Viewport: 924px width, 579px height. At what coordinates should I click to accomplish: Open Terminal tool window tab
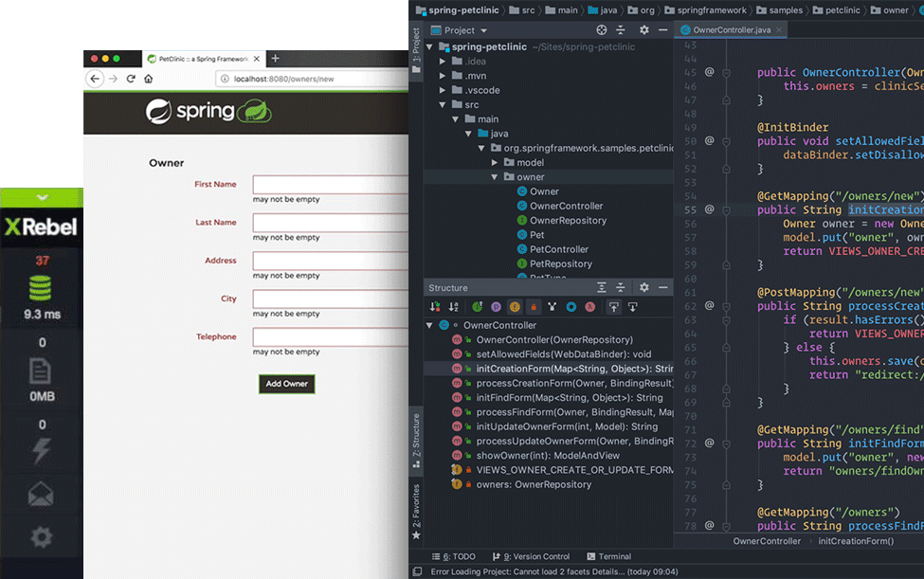[608, 556]
